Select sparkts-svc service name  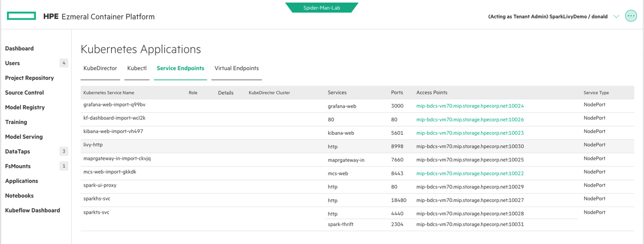(96, 212)
